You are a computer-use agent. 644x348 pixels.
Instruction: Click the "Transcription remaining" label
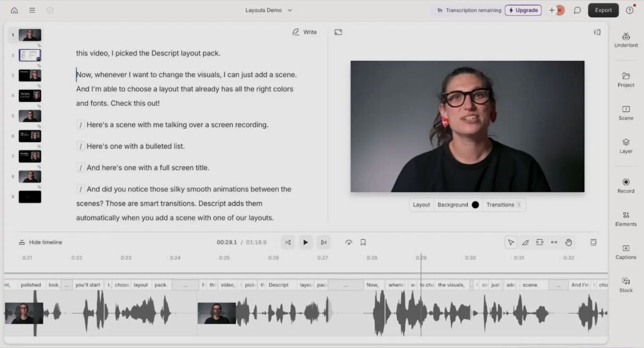(473, 10)
